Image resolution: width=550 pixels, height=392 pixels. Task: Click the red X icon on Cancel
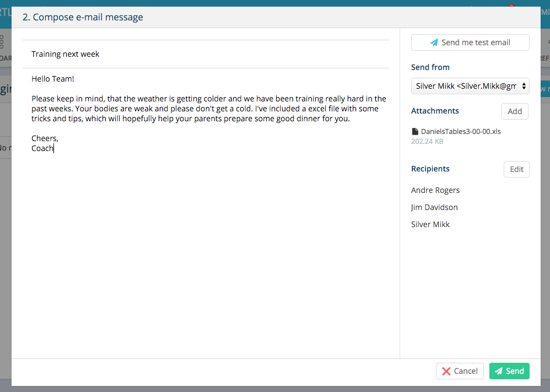click(x=446, y=371)
